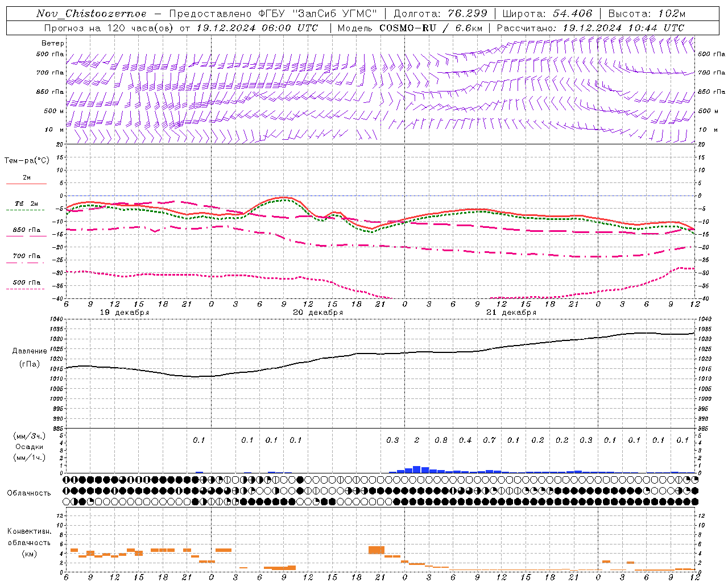Click the 19 декабря date label
Image resolution: width=728 pixels, height=582 pixels.
point(125,313)
